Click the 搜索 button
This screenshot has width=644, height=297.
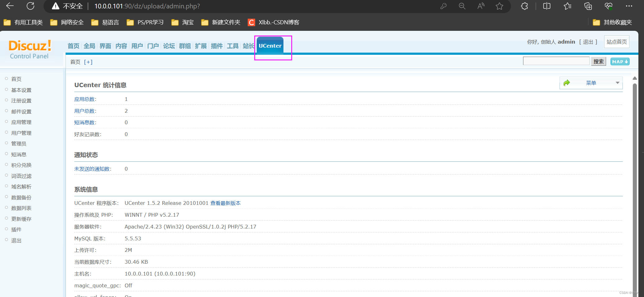click(x=599, y=61)
